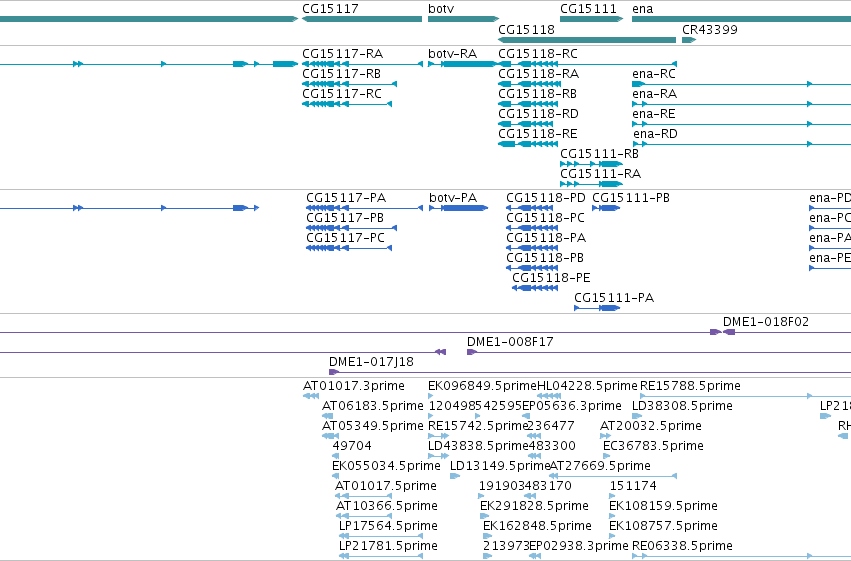Select EST LP21781.5prime
The height and width of the screenshot is (561, 851).
pos(388,547)
